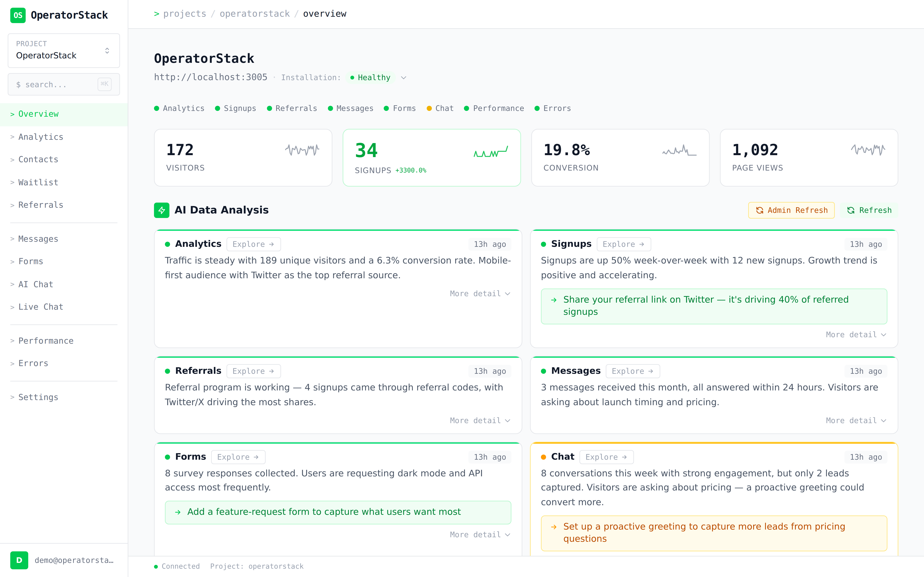Expand More detail on Messages card
The height and width of the screenshot is (577, 924).
856,421
